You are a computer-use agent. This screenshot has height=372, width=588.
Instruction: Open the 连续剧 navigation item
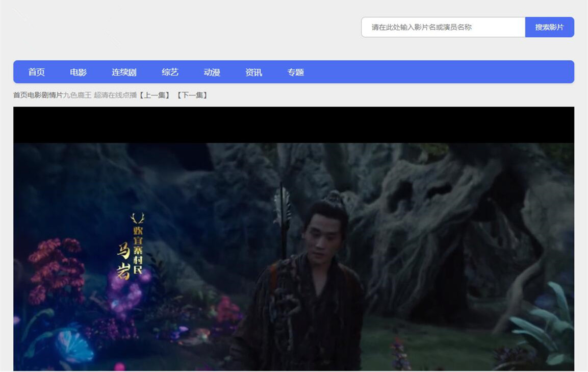[124, 72]
